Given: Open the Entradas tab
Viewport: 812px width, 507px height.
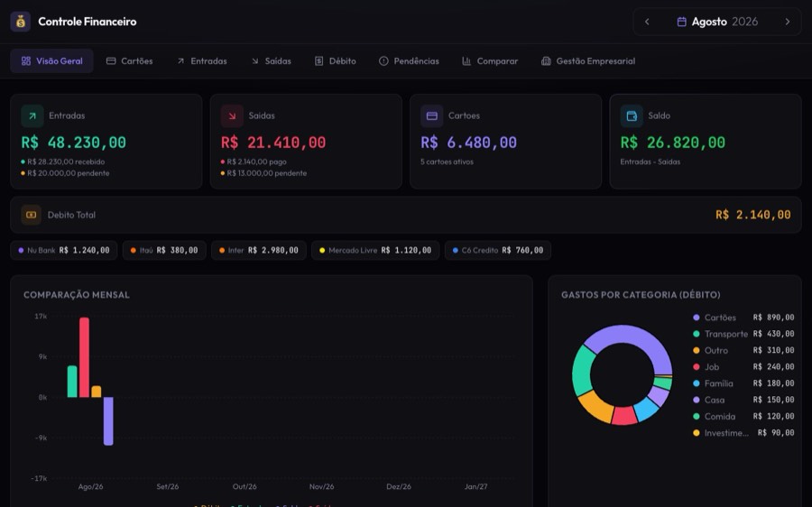Looking at the screenshot, I should [202, 61].
